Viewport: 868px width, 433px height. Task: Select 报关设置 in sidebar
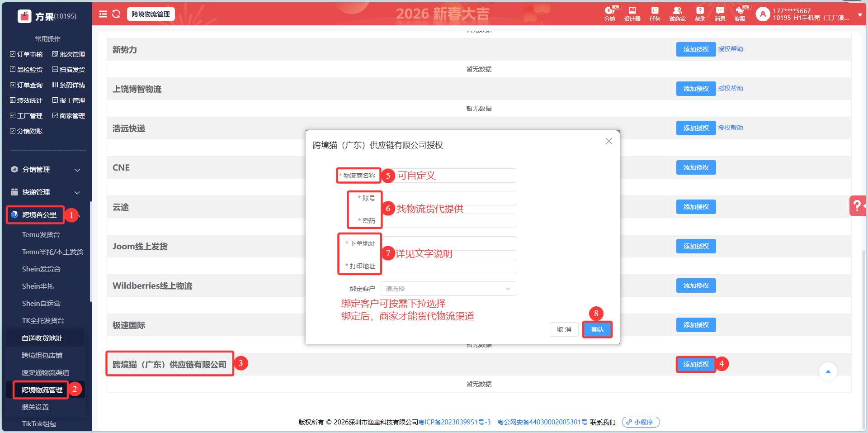pyautogui.click(x=35, y=407)
